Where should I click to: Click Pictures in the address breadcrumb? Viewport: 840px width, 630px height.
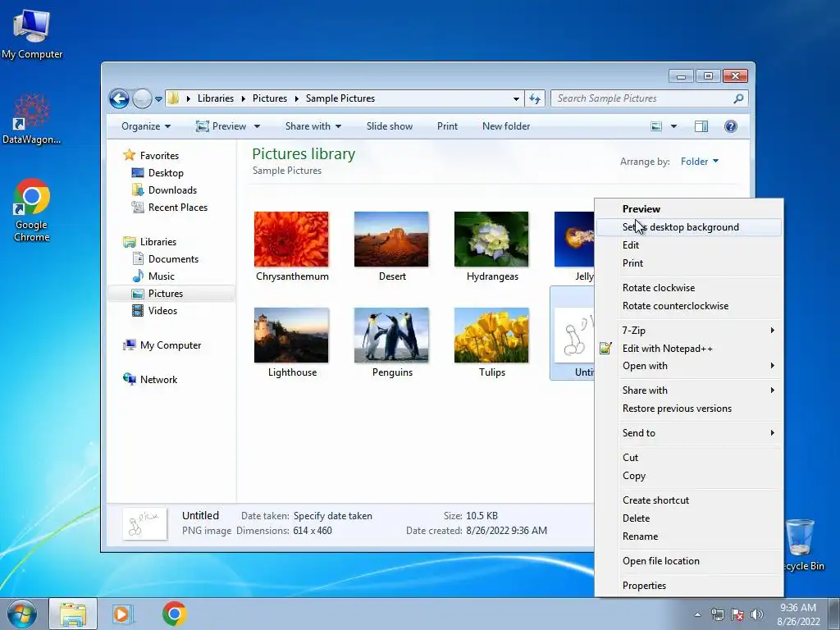[x=269, y=98]
